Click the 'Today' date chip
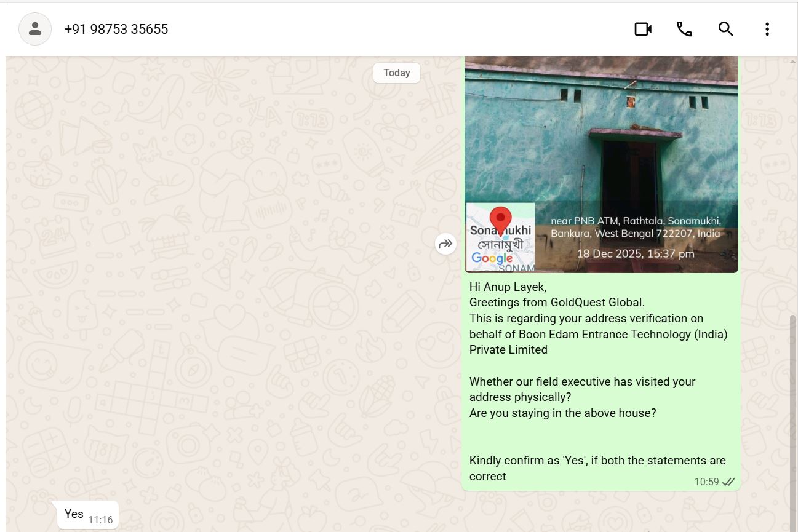 (396, 73)
